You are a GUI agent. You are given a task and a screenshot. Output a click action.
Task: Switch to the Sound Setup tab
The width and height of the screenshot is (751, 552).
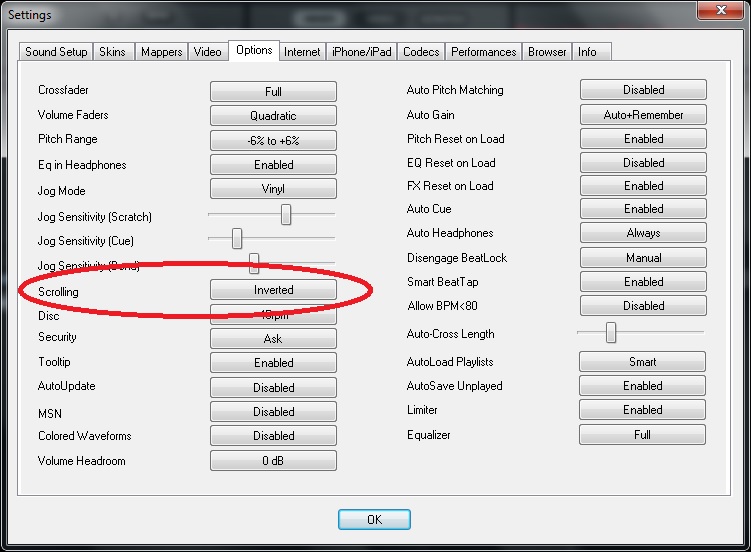coord(56,52)
